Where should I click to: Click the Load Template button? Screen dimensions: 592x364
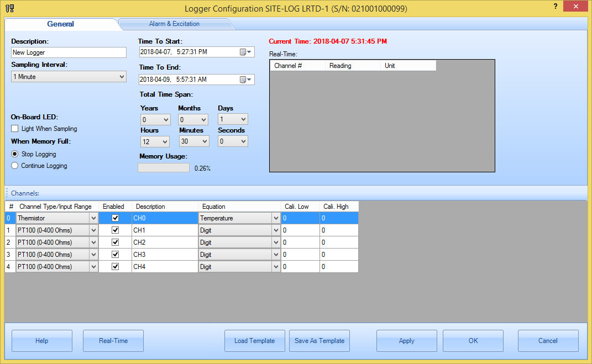point(254,341)
